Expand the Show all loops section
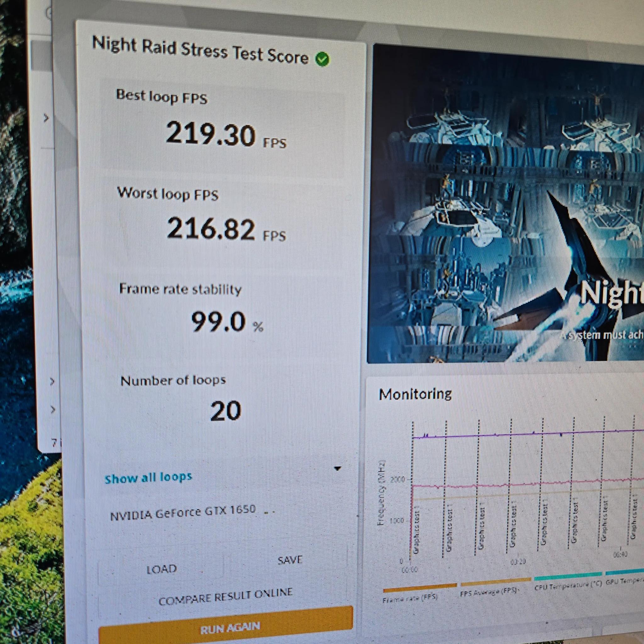Screen dimensions: 644x644 tap(149, 477)
